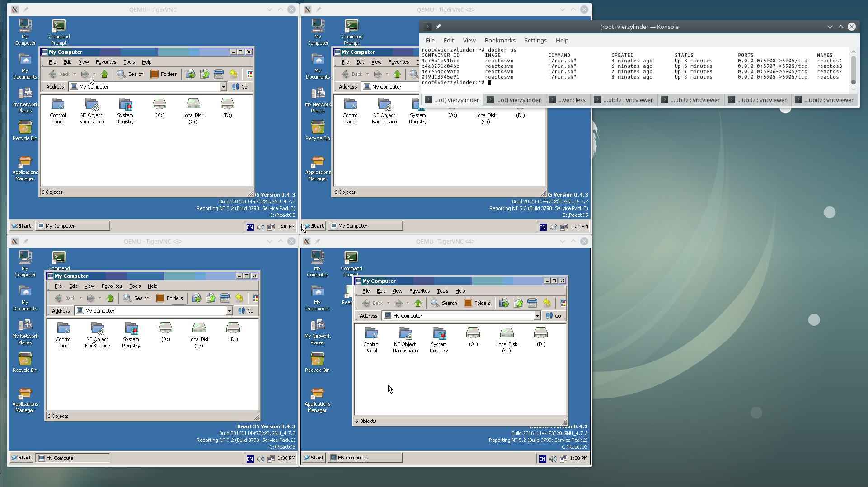Open Forward history dropdown arrow in first VNC window
This screenshot has height=487, width=868.
94,74
